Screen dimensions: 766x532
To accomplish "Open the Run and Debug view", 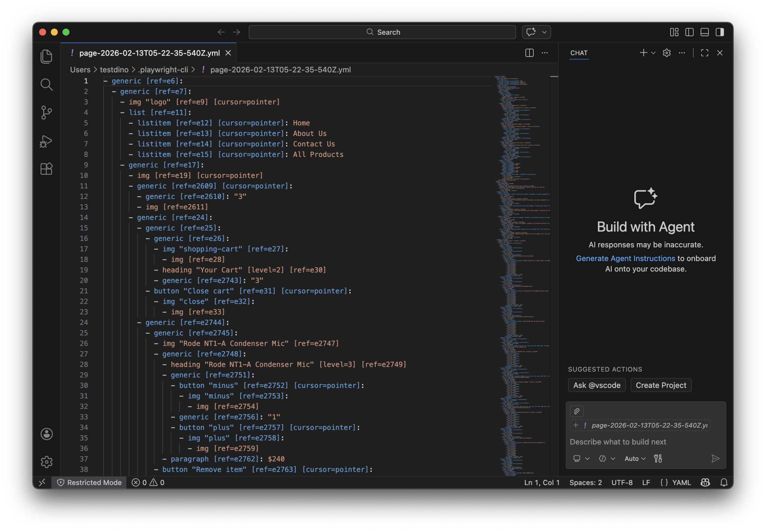I will [46, 141].
